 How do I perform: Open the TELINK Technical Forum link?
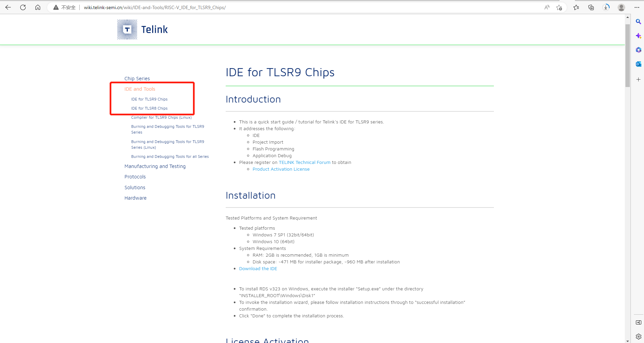[304, 162]
